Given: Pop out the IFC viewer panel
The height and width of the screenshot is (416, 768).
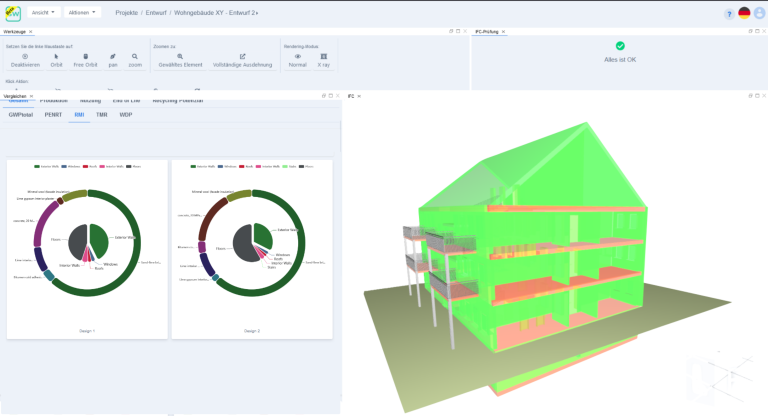Looking at the screenshot, I should [x=750, y=96].
